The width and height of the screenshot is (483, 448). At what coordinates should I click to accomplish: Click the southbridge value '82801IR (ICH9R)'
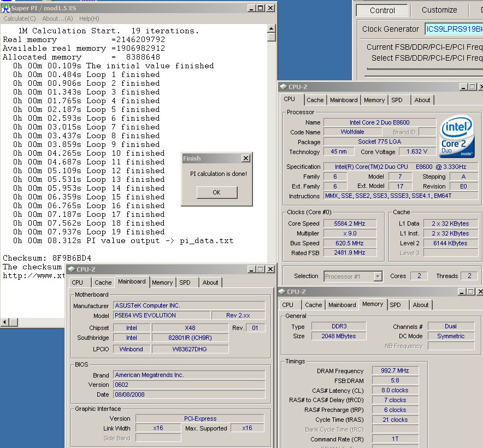[x=190, y=338]
